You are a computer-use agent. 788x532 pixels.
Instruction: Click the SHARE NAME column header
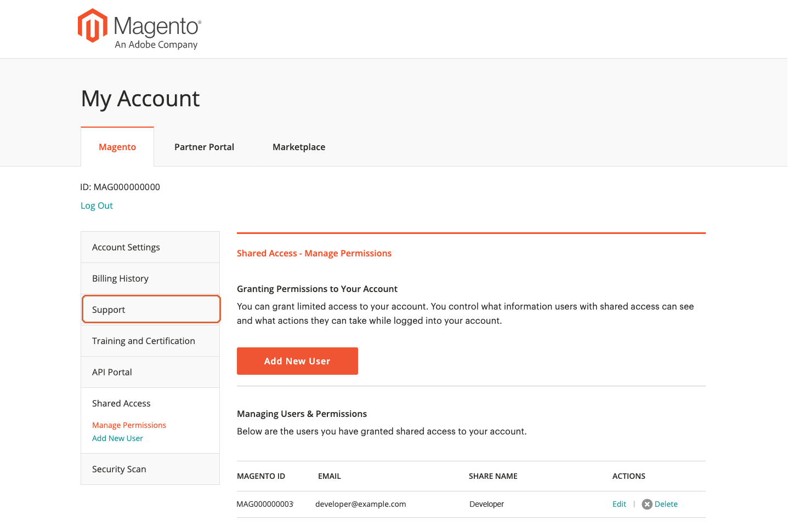(493, 476)
